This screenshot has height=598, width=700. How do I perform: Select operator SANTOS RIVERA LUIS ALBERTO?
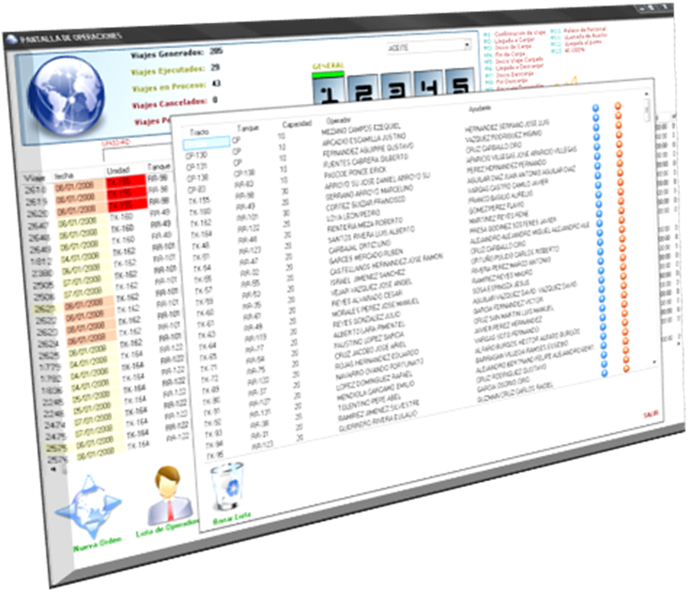pos(372,235)
